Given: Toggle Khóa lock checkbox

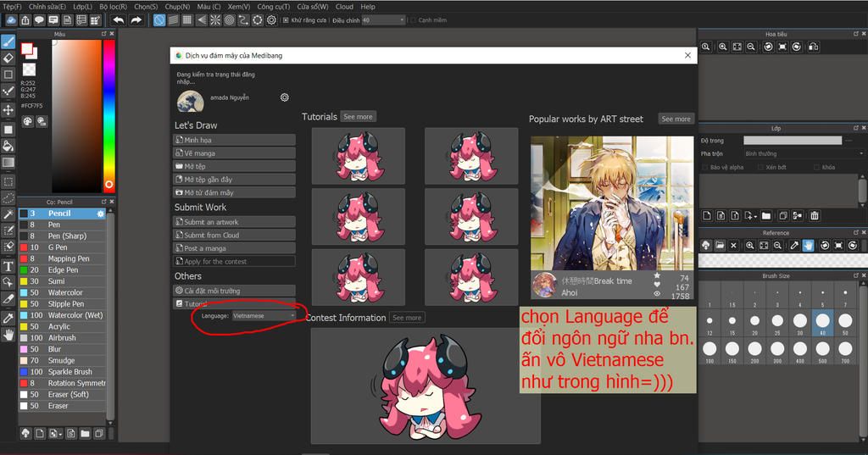Looking at the screenshot, I should [x=817, y=167].
